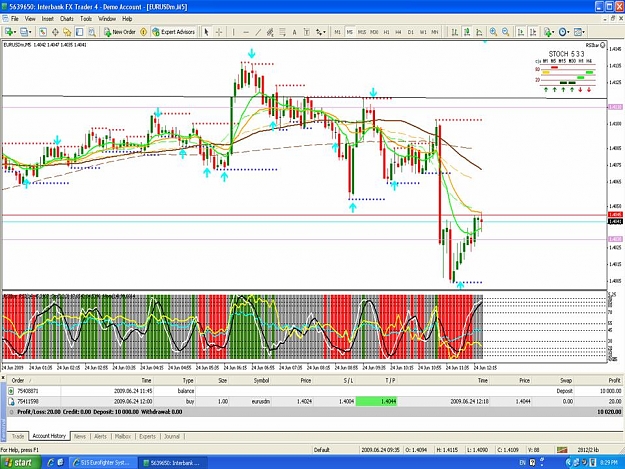Viewport: 625px width, 469px height.
Task: Toggle the chart shift icon
Action: coord(533,32)
